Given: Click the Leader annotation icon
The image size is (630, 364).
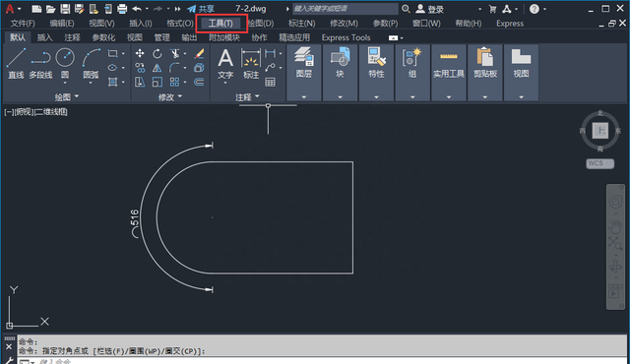Looking at the screenshot, I should click(271, 68).
